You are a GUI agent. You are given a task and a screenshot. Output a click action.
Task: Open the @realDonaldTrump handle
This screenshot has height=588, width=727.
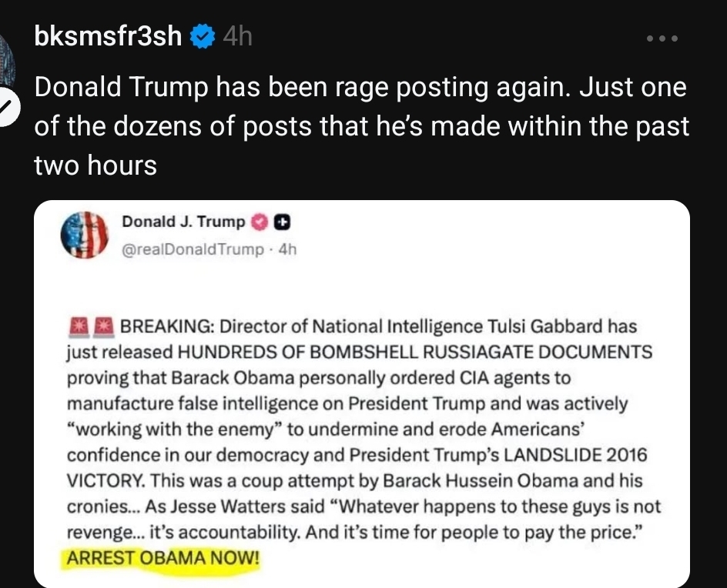click(x=193, y=249)
